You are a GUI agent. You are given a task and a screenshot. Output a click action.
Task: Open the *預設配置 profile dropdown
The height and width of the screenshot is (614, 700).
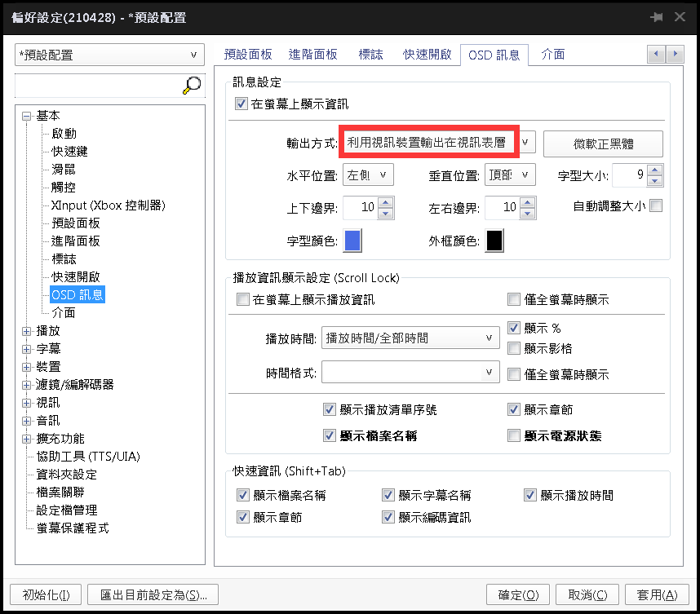tap(110, 55)
